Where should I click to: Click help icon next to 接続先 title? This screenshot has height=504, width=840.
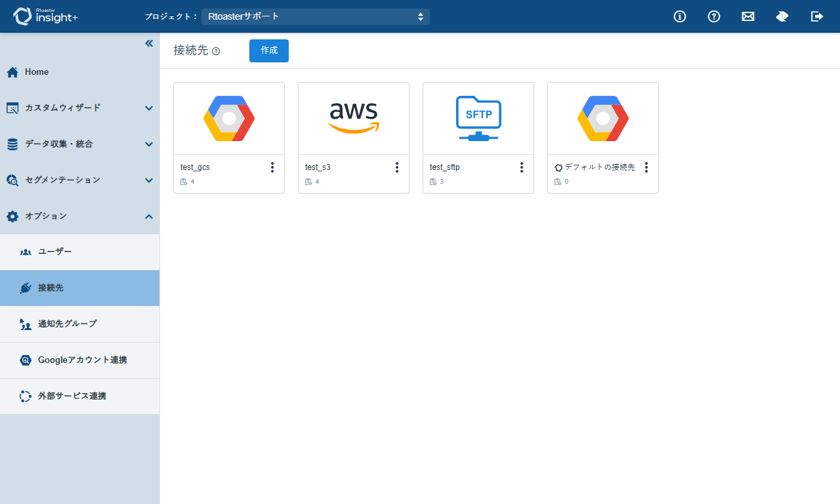(216, 51)
